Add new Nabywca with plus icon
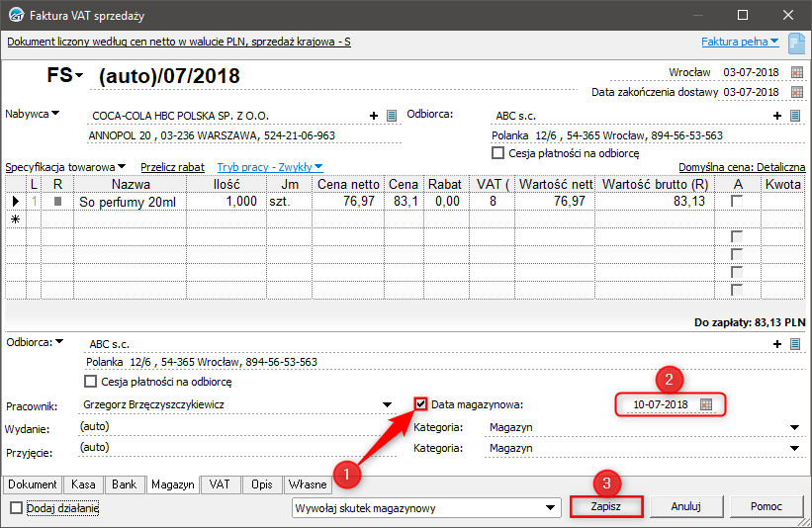Screen dimensions: 812x528 tap(374, 116)
